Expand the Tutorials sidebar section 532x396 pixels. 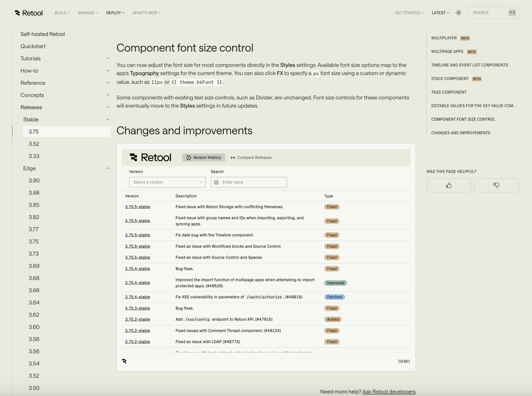[108, 58]
